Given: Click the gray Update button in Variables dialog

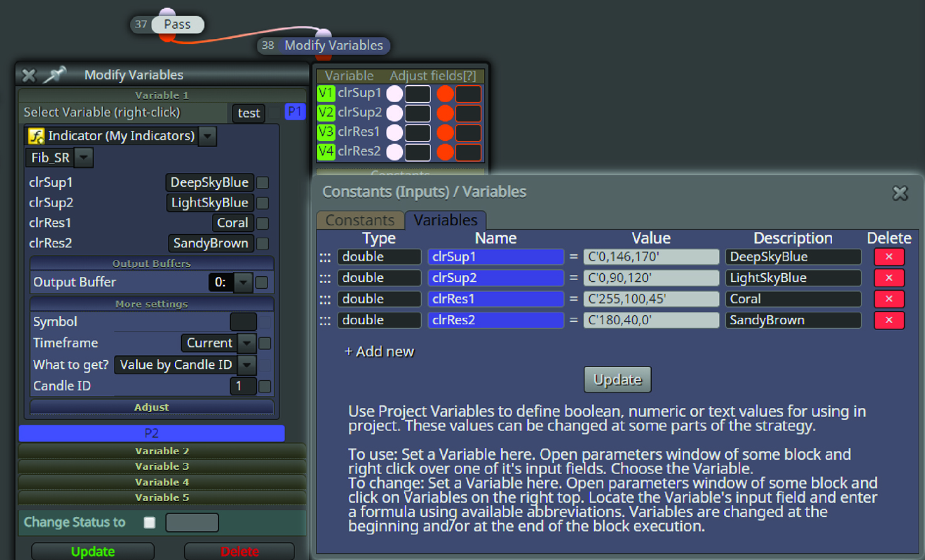Looking at the screenshot, I should 617,380.
